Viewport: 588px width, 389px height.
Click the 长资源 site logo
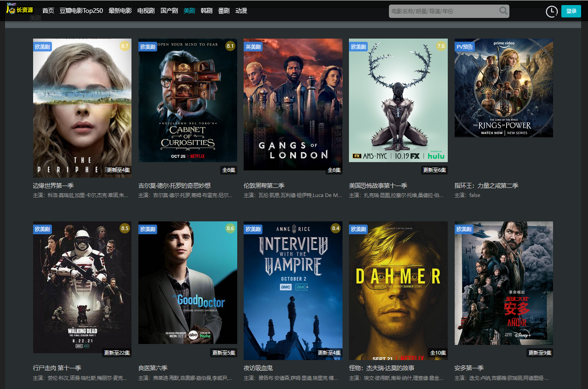pyautogui.click(x=20, y=10)
